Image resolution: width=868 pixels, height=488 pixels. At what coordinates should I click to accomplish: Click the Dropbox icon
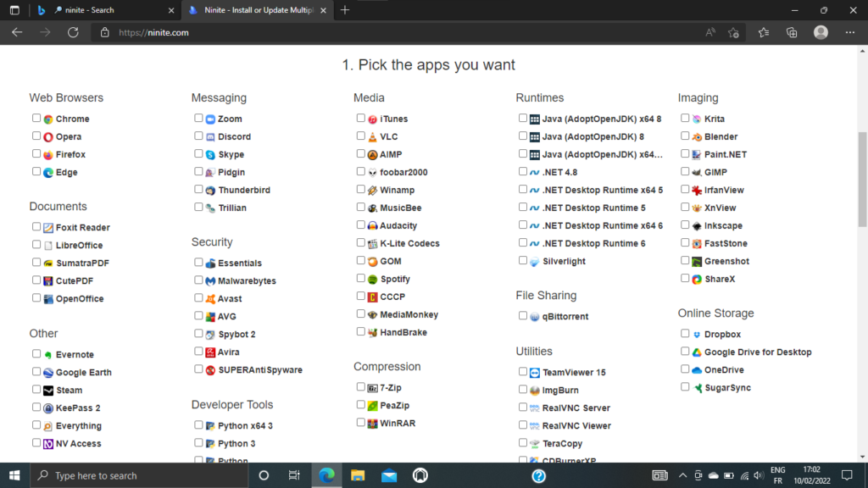coord(697,334)
